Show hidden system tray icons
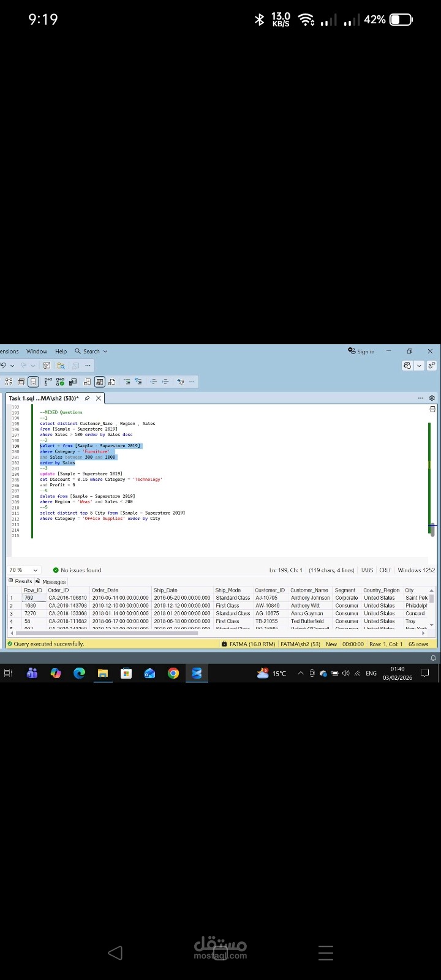The height and width of the screenshot is (980, 441). pos(301,673)
